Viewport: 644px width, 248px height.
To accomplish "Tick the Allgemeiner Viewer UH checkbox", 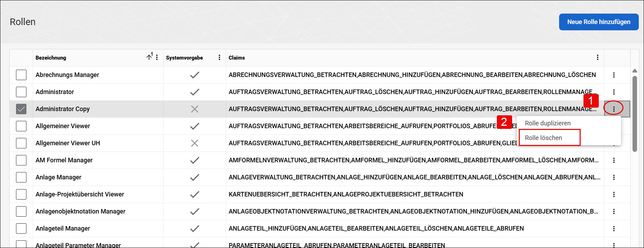I will (21, 143).
